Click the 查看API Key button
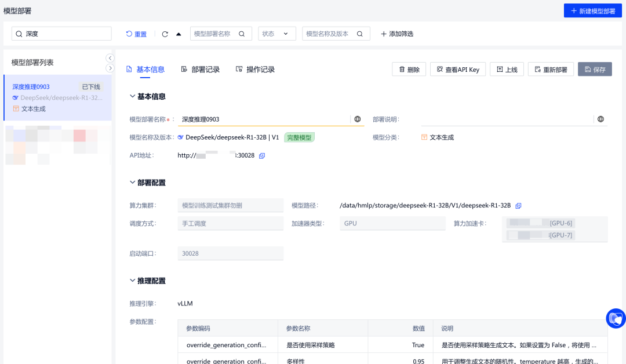This screenshot has width=626, height=364. coord(458,70)
